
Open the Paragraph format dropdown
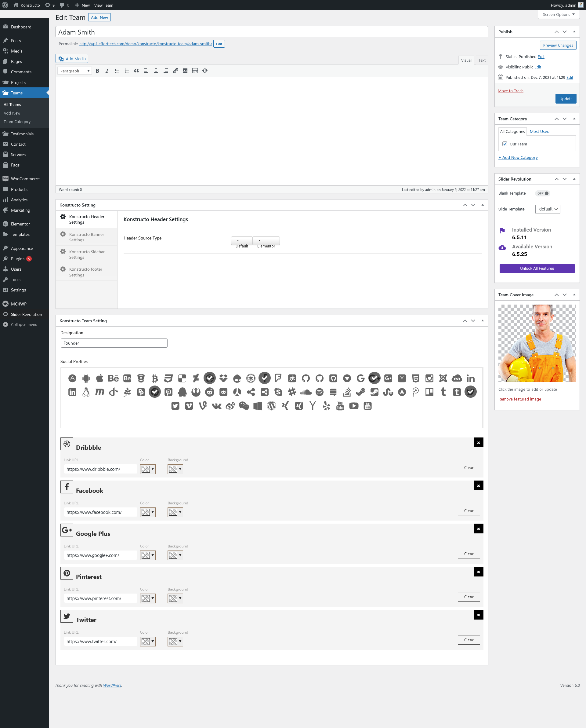coord(74,71)
